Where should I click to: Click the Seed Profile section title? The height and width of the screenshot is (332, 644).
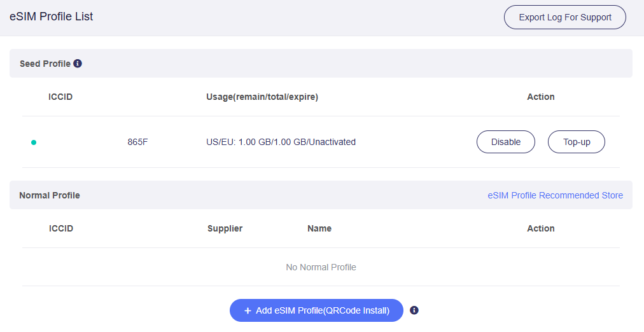tap(45, 64)
